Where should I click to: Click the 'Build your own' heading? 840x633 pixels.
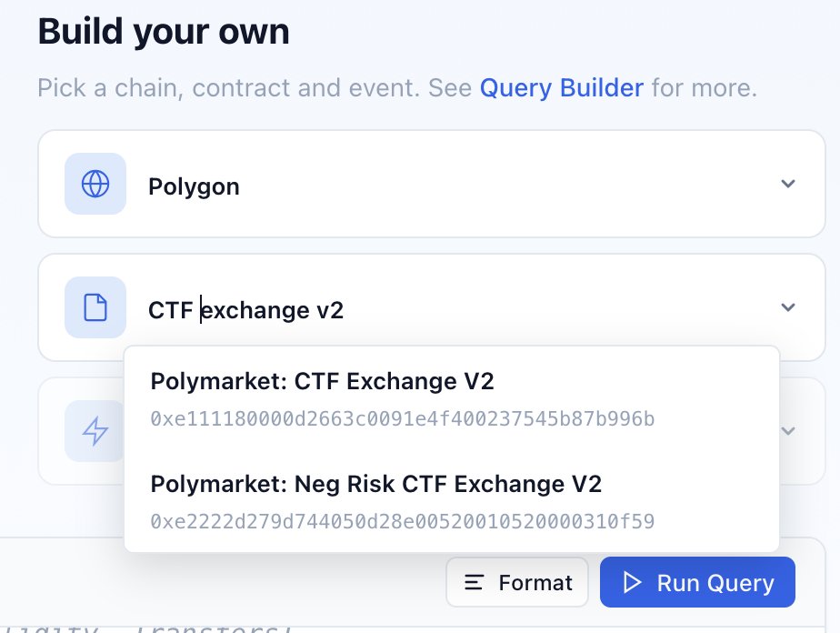tap(164, 31)
